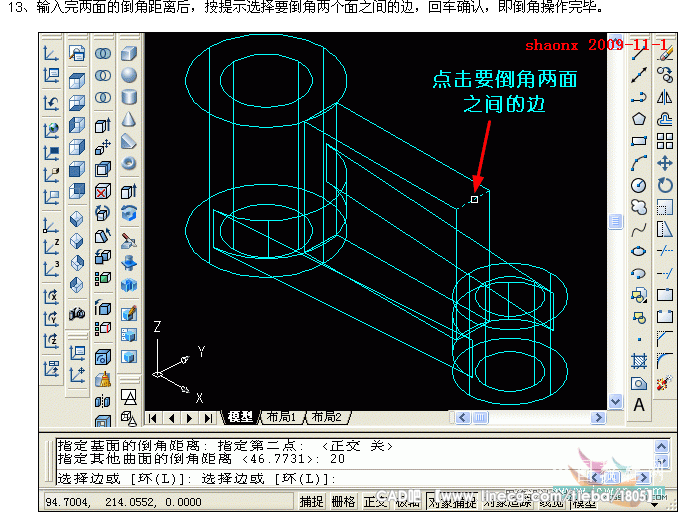Image resolution: width=682 pixels, height=513 pixels.
Task: Select the Polygon draw tool
Action: click(639, 119)
